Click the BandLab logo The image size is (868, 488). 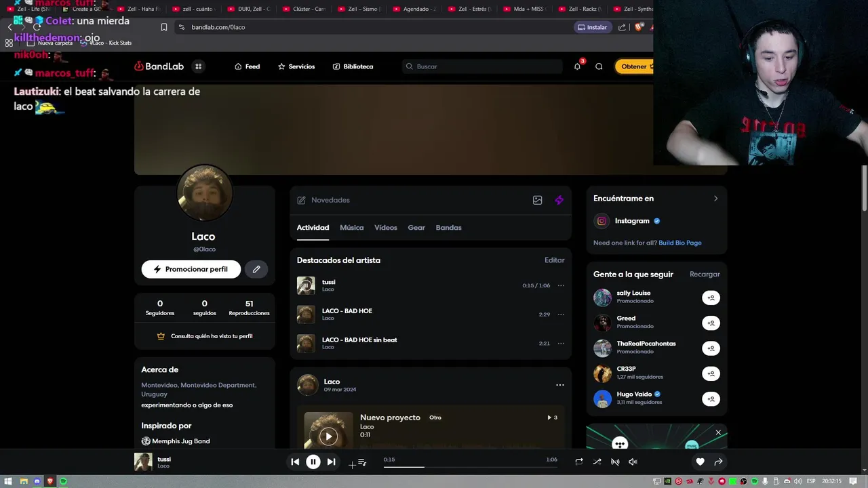[x=159, y=66]
